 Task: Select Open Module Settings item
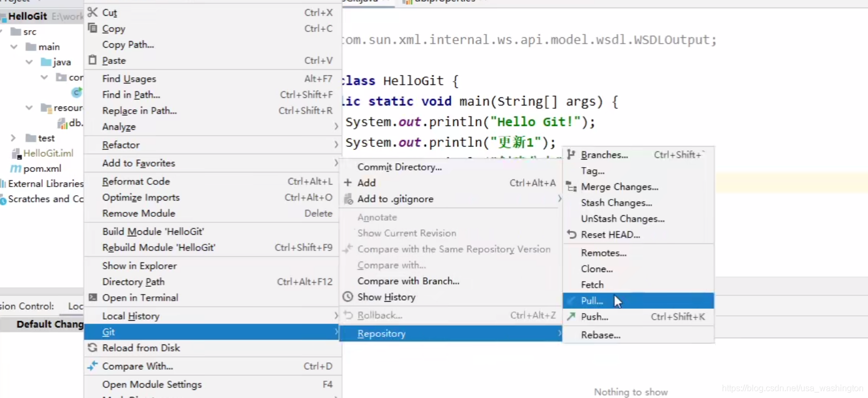213,384
